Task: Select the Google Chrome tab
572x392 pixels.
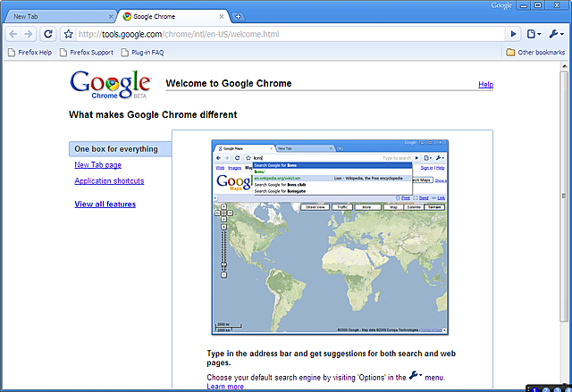Action: click(x=173, y=16)
